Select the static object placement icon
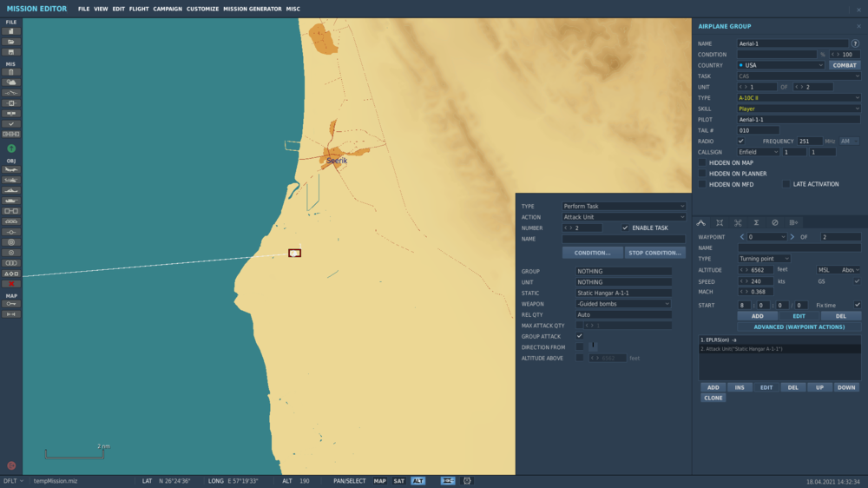Image resolution: width=868 pixels, height=488 pixels. [11, 211]
